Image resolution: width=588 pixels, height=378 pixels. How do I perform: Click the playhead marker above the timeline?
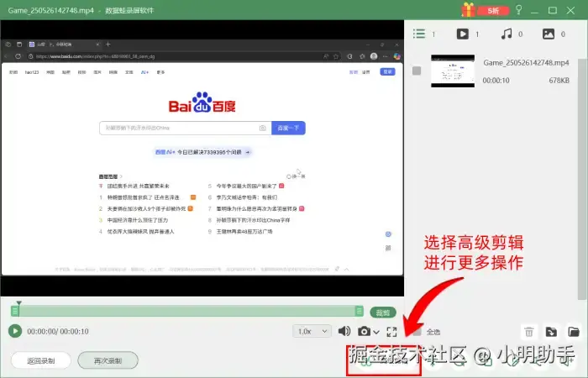tap(18, 303)
